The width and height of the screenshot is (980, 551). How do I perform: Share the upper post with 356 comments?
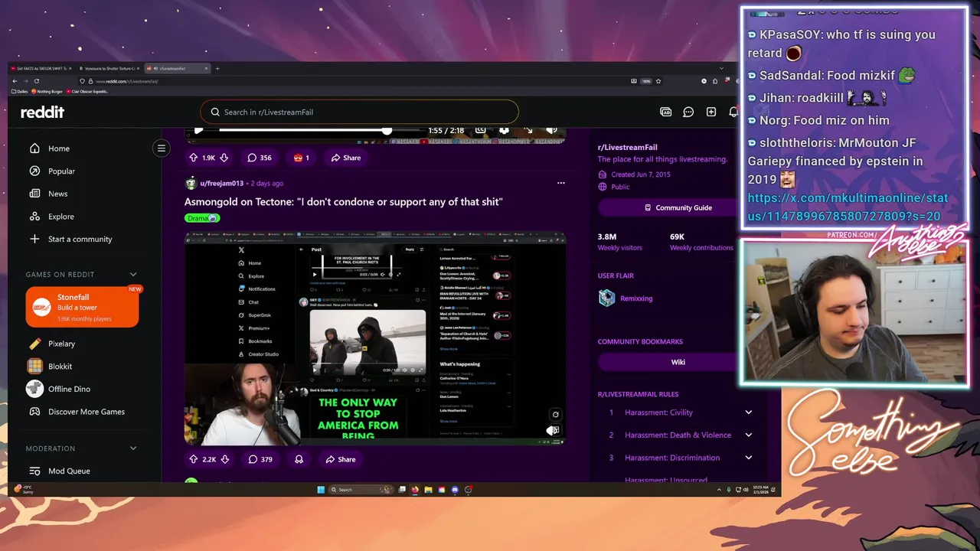[x=346, y=158]
